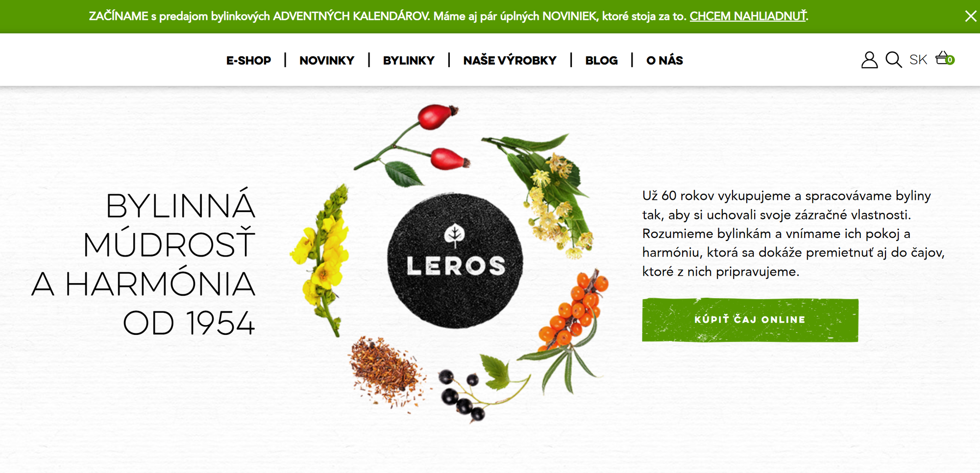Image resolution: width=980 pixels, height=473 pixels.
Task: Click the yellow mullein flower image
Action: click(x=321, y=260)
